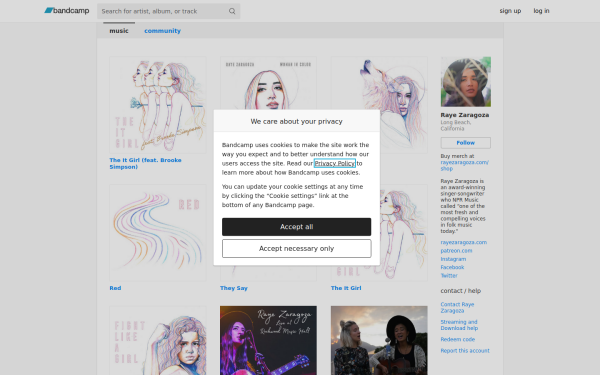
Task: Focus the artist, album, or track search field
Action: [168, 11]
